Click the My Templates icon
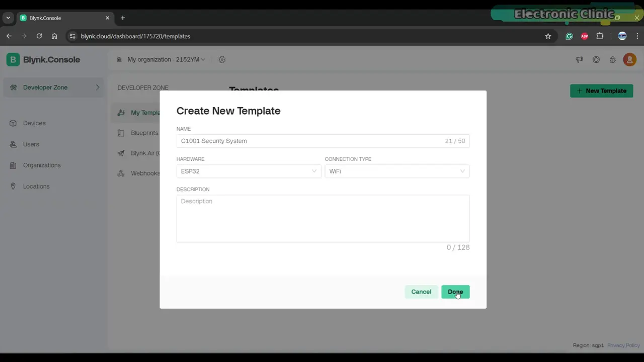This screenshot has width=644, height=362. (121, 113)
